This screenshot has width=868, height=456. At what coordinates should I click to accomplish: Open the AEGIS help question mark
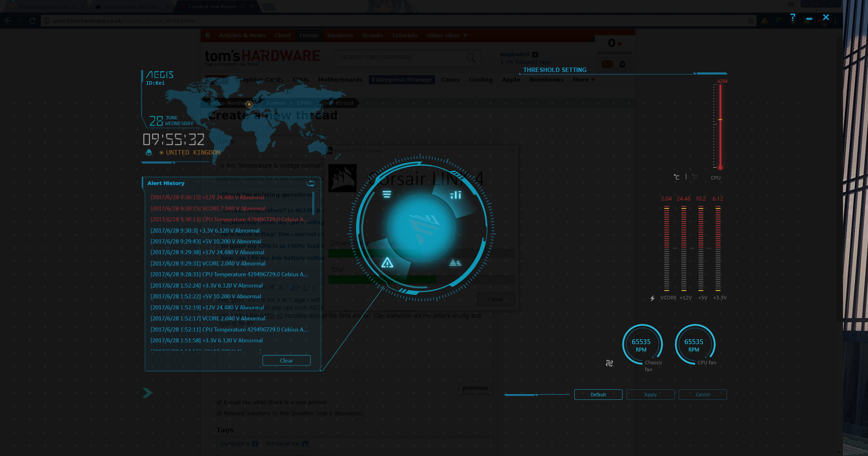(x=792, y=18)
